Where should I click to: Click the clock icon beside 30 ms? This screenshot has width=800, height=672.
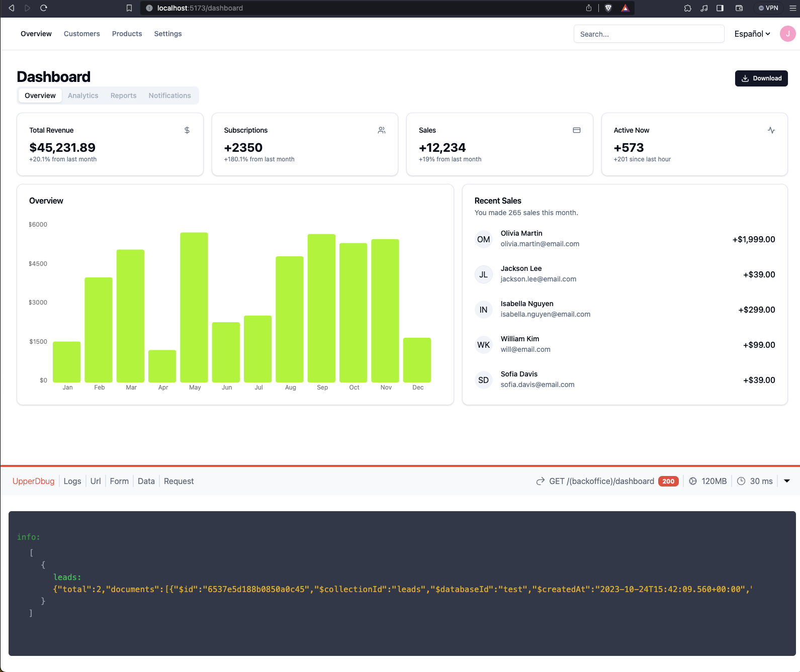pyautogui.click(x=741, y=481)
